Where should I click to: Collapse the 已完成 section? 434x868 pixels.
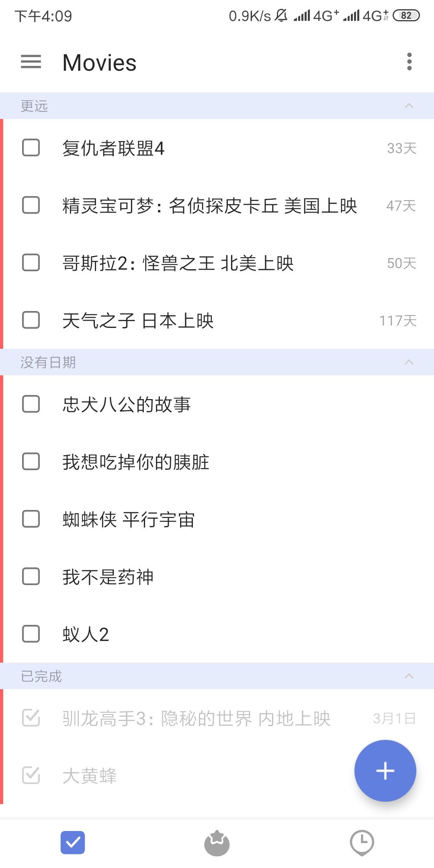pos(409,676)
